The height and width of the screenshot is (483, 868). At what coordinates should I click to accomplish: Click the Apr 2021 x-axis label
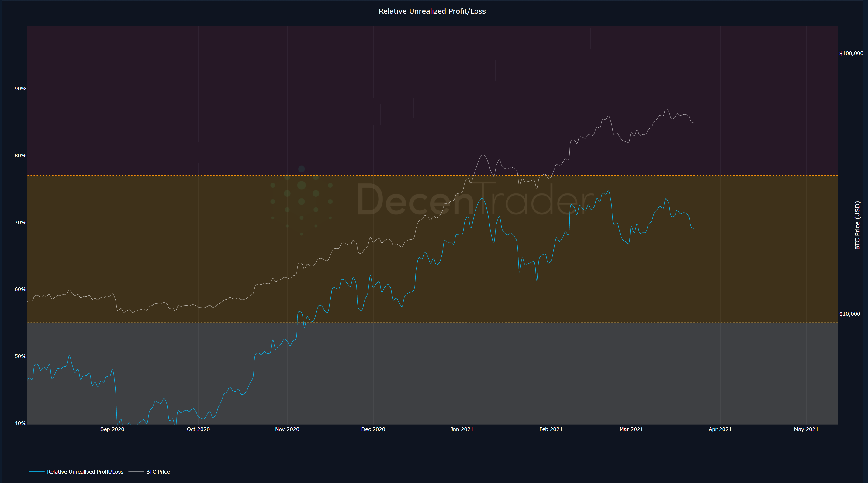720,429
